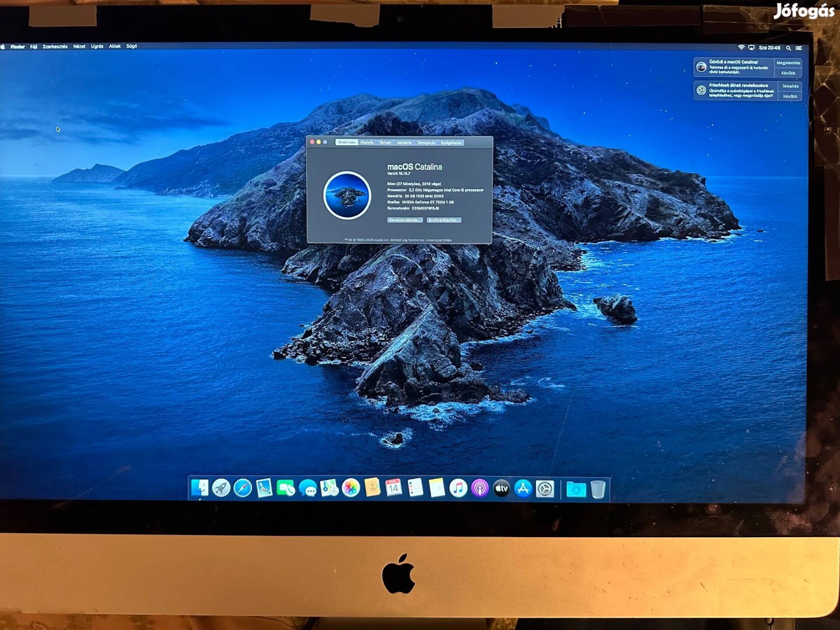This screenshot has height=630, width=840.
Task: Open the Súgó menu
Action: [x=132, y=46]
